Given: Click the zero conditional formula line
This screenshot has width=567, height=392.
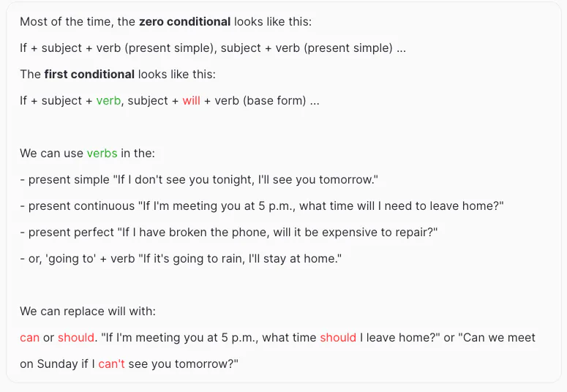Looking at the screenshot, I should click(212, 48).
